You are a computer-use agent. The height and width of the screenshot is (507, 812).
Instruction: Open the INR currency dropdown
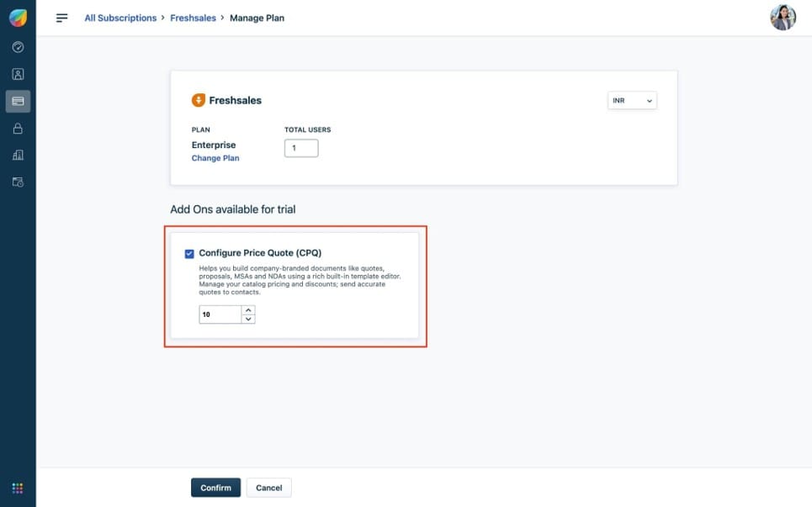(x=632, y=100)
